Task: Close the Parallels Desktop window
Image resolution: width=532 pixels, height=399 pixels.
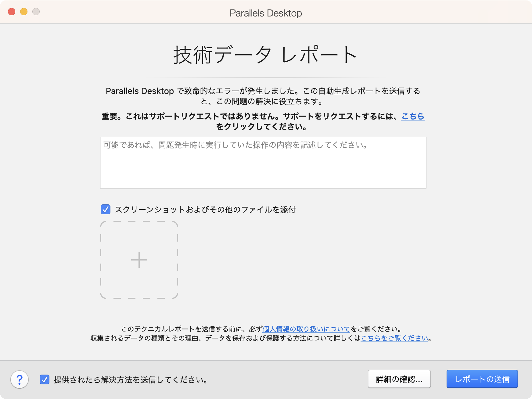Action: [x=12, y=12]
